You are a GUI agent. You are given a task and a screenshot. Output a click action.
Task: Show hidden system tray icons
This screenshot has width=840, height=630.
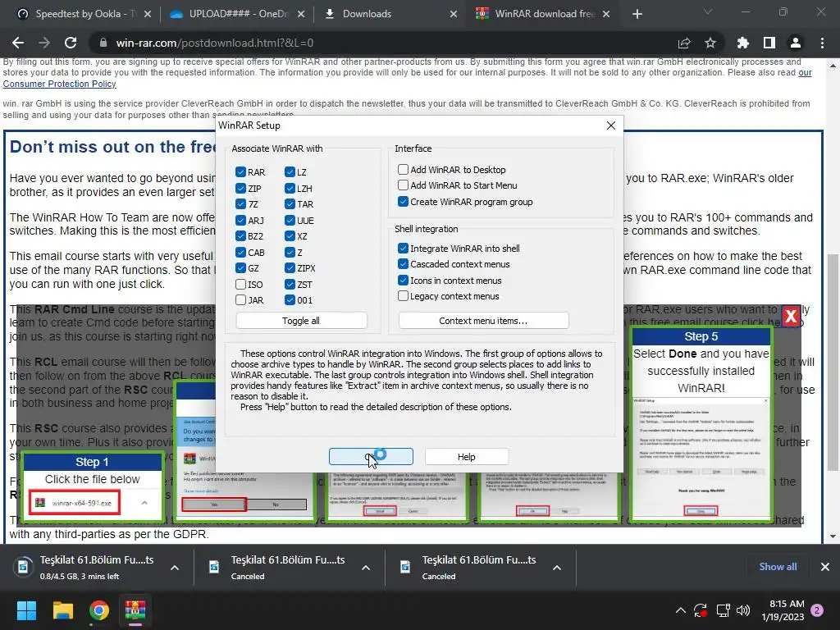pos(680,610)
